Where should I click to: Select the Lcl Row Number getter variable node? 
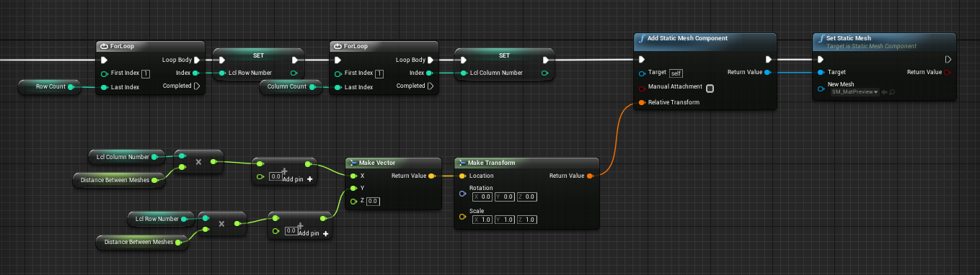point(162,218)
